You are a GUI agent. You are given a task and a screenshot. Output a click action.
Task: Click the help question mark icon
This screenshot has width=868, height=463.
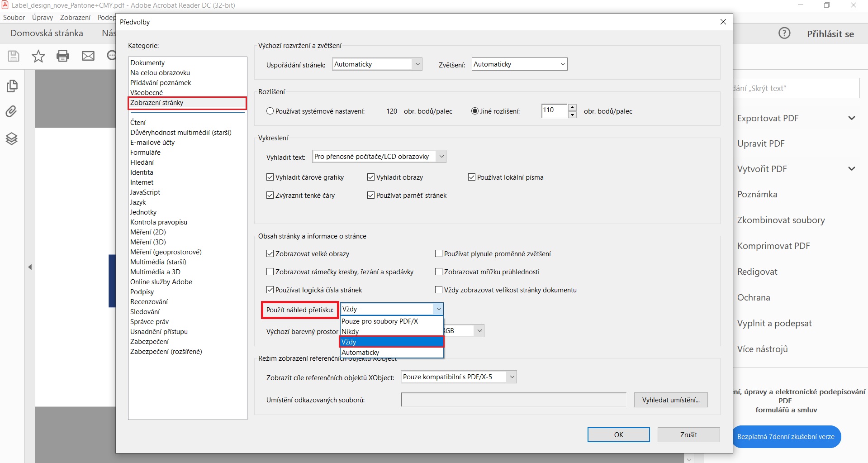coord(784,33)
